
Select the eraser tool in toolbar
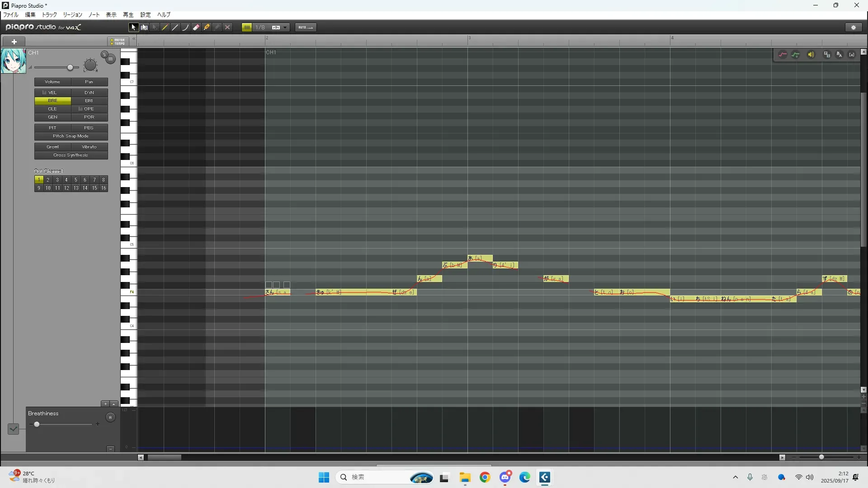pyautogui.click(x=196, y=28)
